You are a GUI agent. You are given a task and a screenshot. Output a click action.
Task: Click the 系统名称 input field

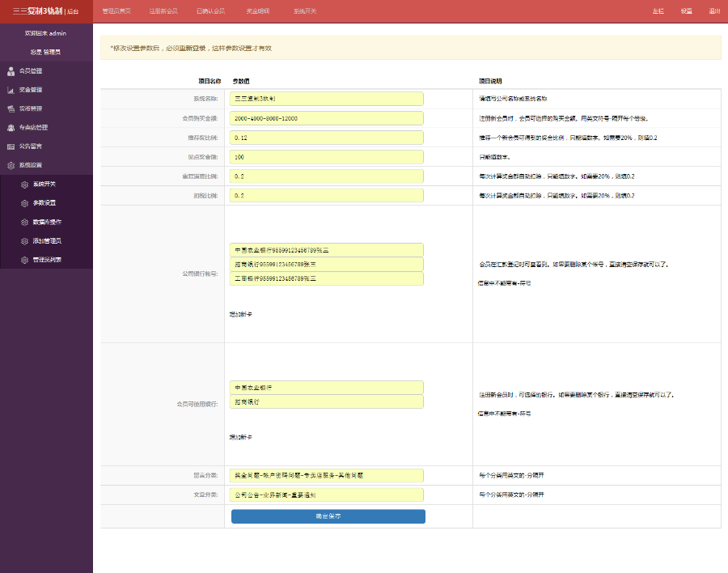tap(327, 99)
